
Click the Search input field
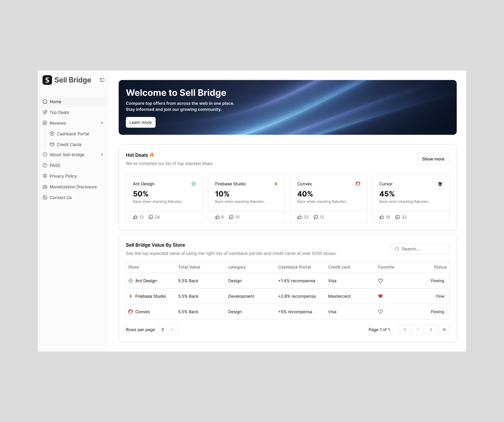pos(420,249)
